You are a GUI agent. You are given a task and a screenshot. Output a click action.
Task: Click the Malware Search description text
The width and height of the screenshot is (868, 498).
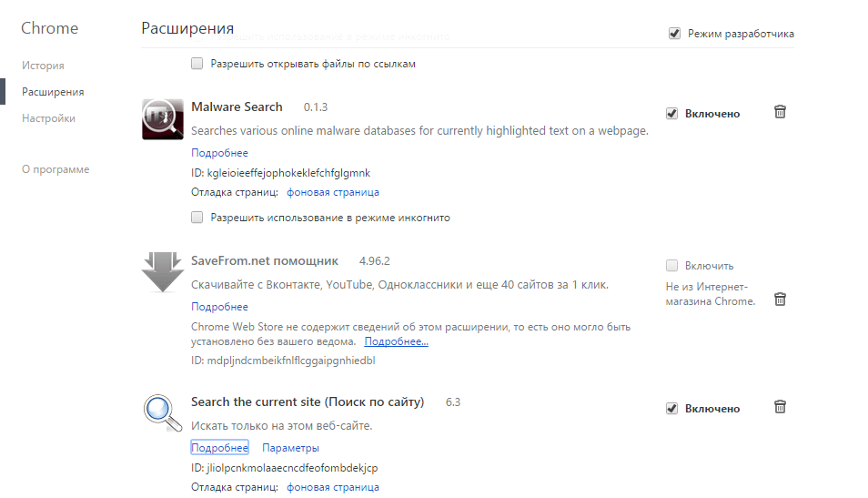pyautogui.click(x=419, y=131)
